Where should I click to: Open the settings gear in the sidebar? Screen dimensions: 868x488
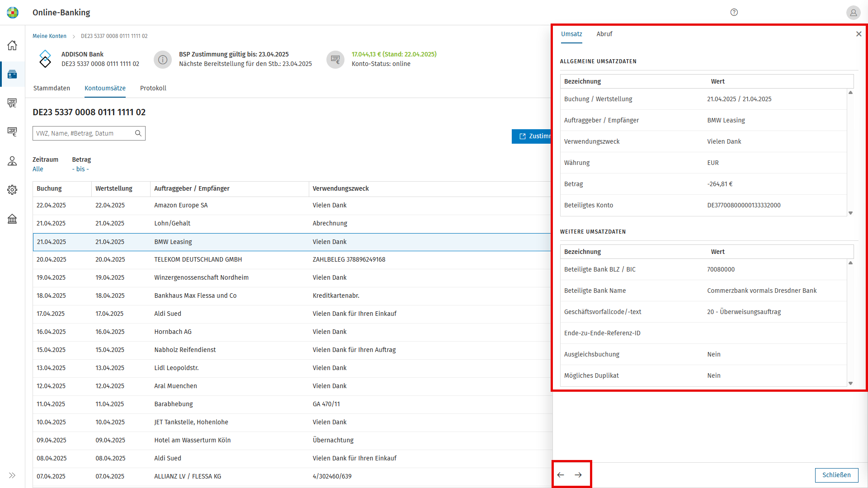[x=12, y=190]
